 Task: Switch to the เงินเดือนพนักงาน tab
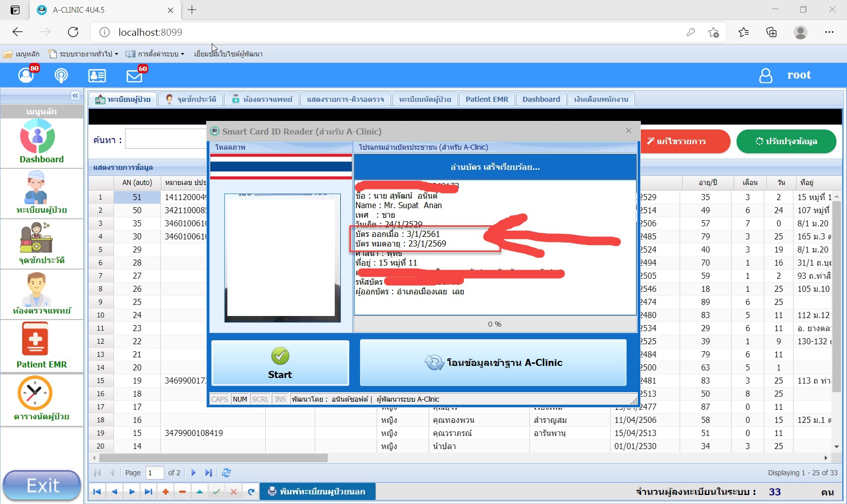point(601,99)
